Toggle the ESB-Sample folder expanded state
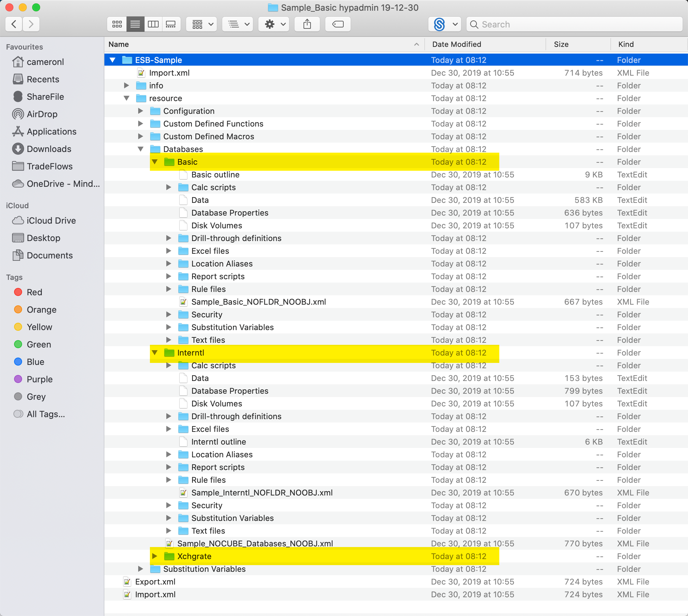The image size is (688, 616). (x=113, y=60)
